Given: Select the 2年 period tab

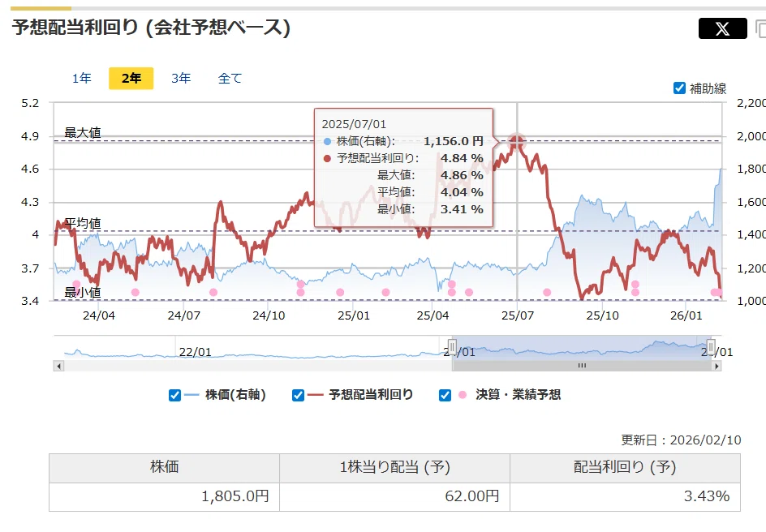Looking at the screenshot, I should pyautogui.click(x=131, y=78).
